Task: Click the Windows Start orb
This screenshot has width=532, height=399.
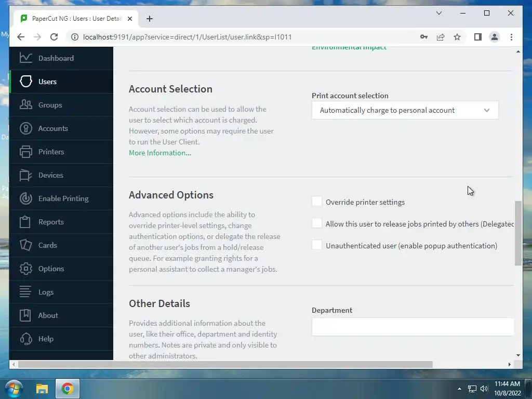Action: tap(14, 389)
